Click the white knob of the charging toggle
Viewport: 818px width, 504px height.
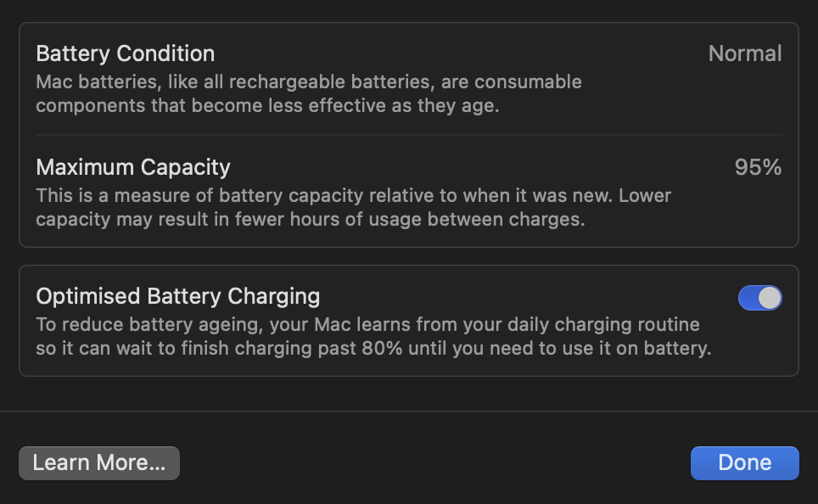(769, 298)
